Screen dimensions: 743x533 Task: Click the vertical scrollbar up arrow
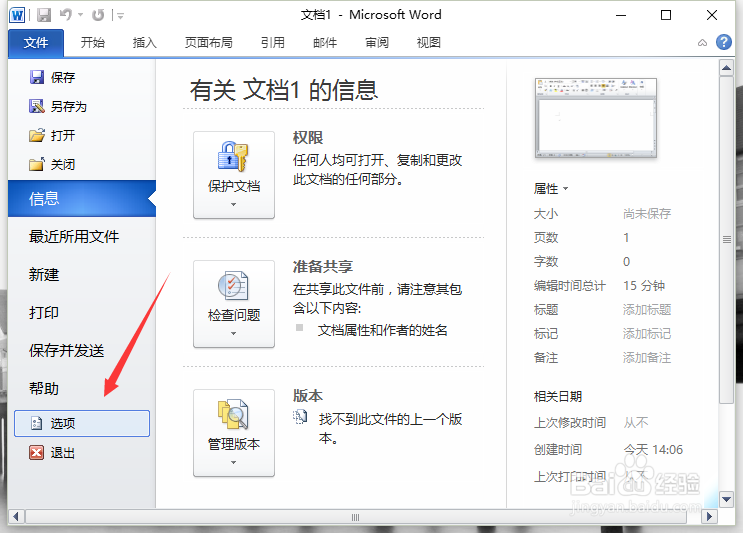(x=726, y=68)
